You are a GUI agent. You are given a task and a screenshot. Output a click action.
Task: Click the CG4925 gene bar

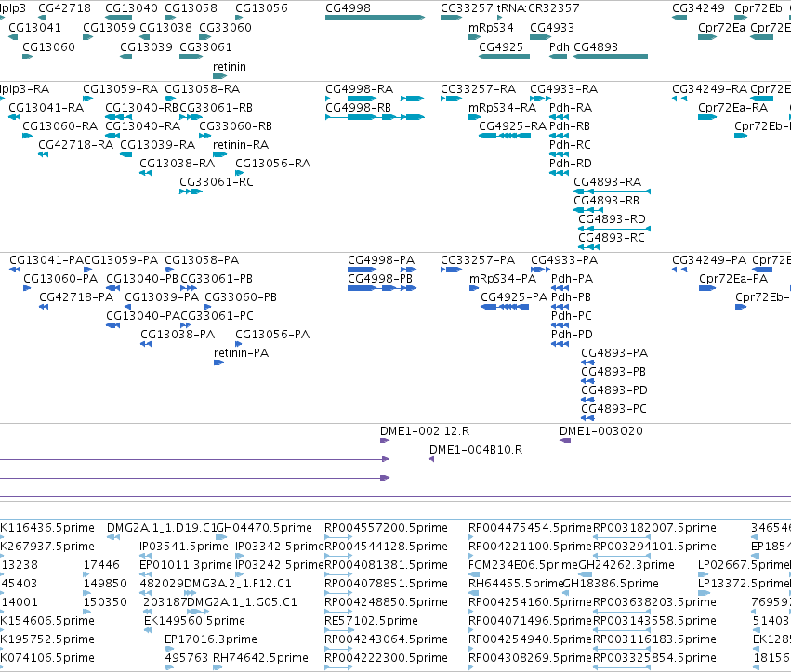pos(504,57)
